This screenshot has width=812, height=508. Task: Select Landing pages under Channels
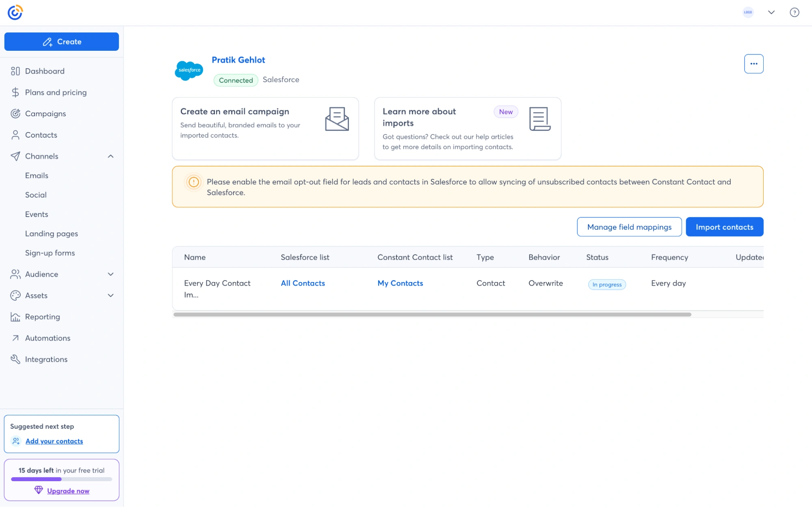[x=52, y=233]
